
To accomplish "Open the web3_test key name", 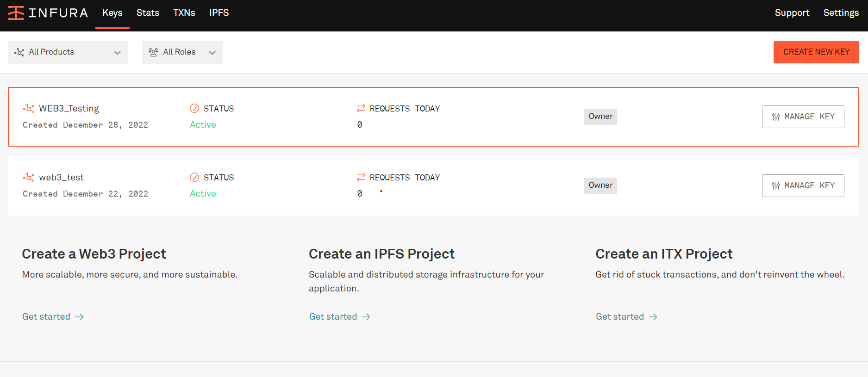I will click(x=62, y=177).
